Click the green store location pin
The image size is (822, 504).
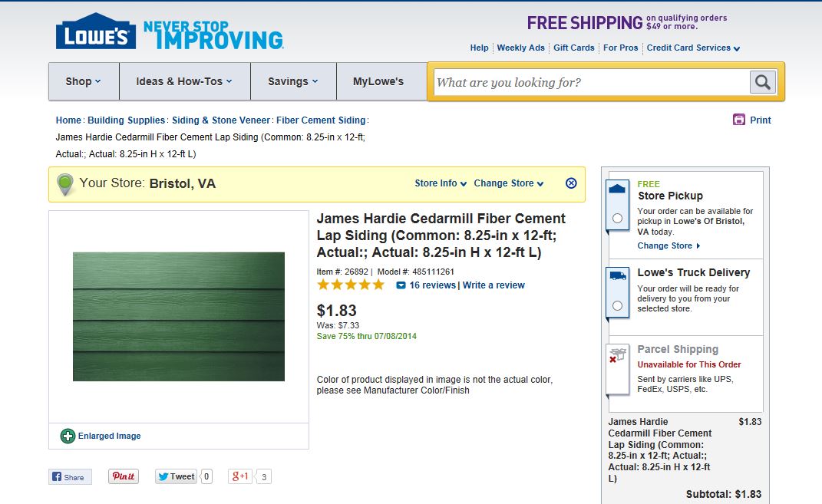pos(65,184)
